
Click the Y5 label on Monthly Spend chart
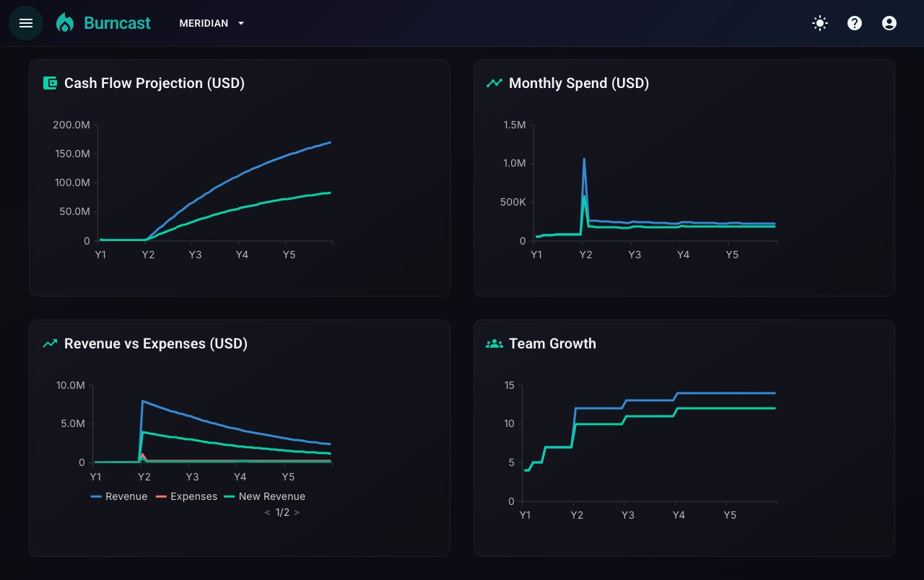pos(732,255)
